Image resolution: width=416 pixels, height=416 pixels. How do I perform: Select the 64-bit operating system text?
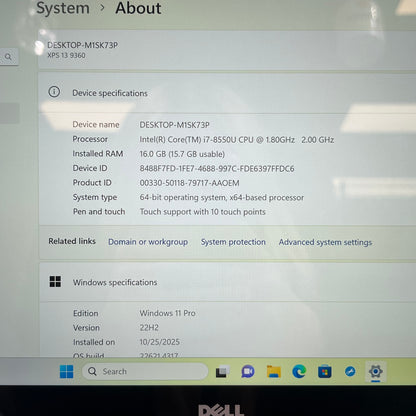coord(222,198)
